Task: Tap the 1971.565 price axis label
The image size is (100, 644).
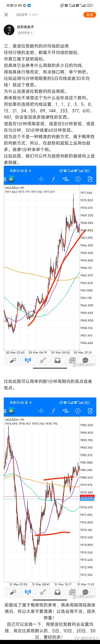Action: pos(86,193)
